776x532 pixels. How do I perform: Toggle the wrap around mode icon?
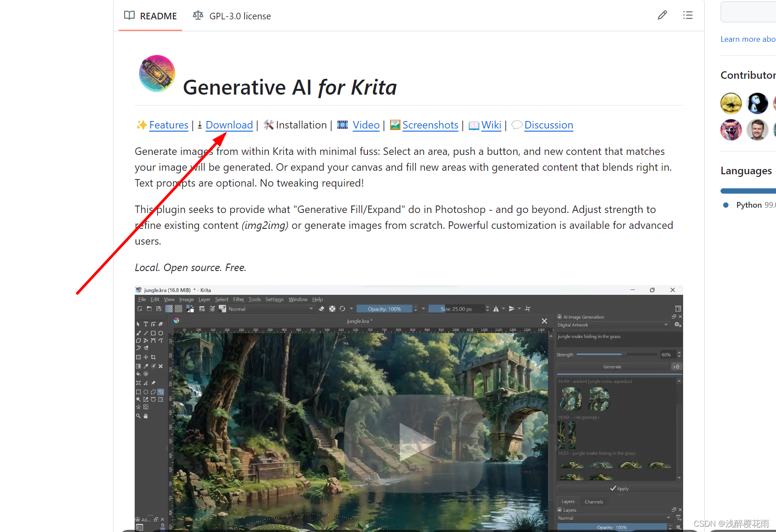(x=528, y=309)
